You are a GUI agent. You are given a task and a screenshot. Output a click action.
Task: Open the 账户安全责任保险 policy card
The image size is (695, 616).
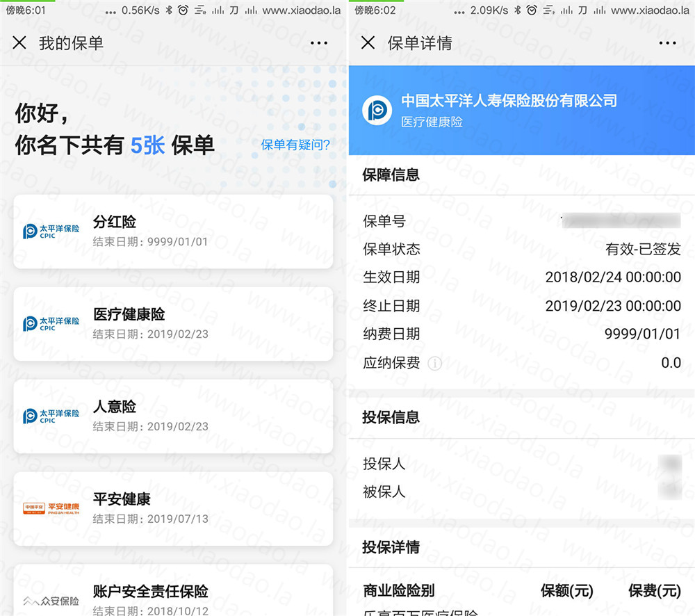pyautogui.click(x=173, y=594)
